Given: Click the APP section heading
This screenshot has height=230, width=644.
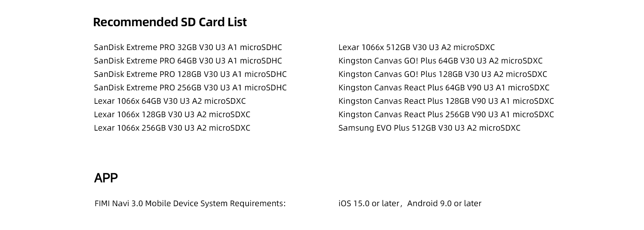Looking at the screenshot, I should pyautogui.click(x=106, y=178).
